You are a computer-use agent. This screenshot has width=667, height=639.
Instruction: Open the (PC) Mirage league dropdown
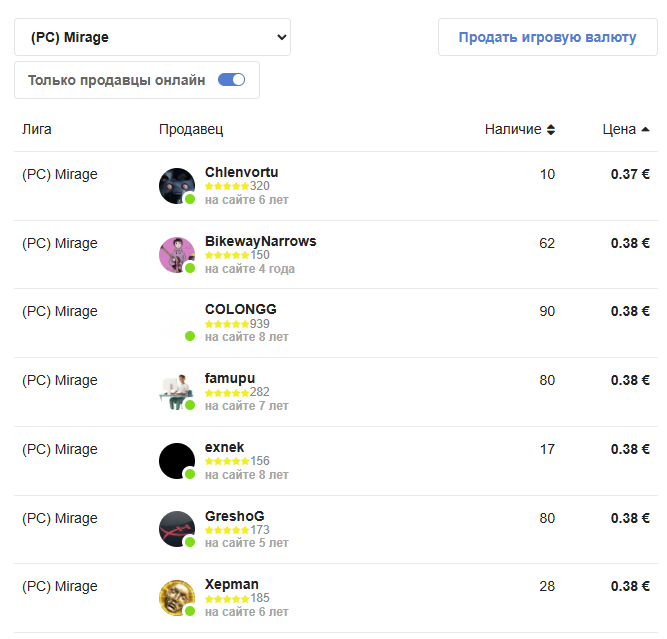[x=152, y=37]
